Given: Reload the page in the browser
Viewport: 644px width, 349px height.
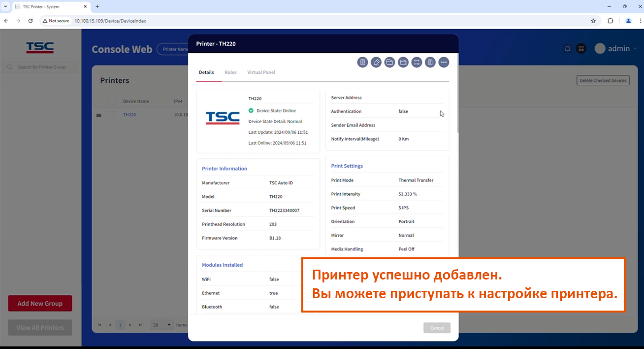Looking at the screenshot, I should 31,21.
